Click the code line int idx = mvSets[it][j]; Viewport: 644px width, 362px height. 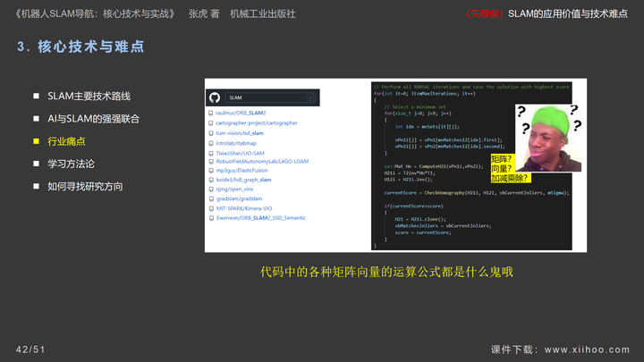click(428, 126)
